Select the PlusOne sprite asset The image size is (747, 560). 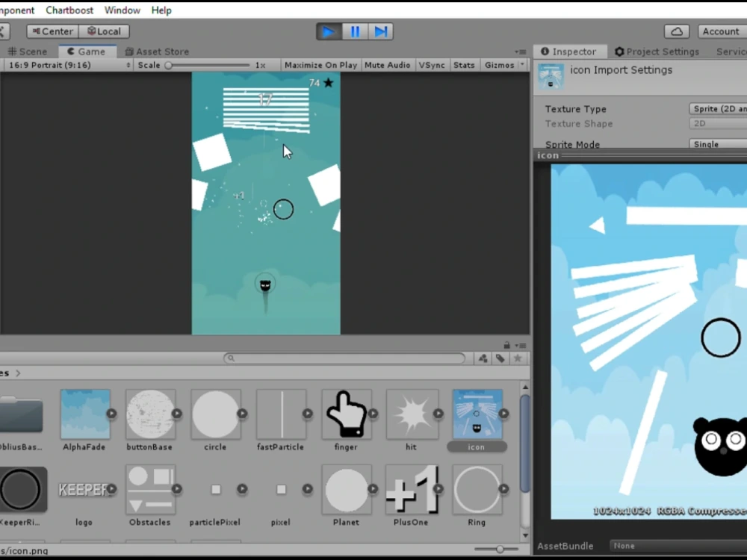(412, 490)
